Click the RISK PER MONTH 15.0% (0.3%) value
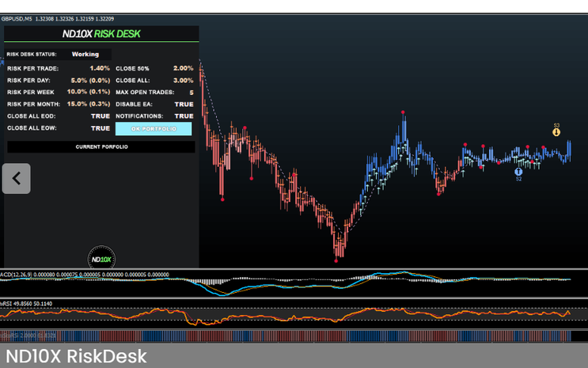This screenshot has width=588, height=368. coord(89,104)
